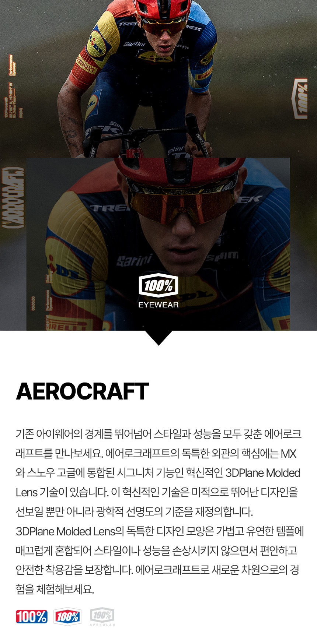This screenshot has width=317, height=644.
Task: Click the black downward triangle pointer
Action: click(x=158, y=338)
